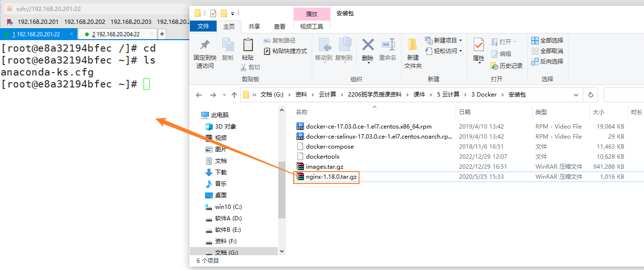Click the Pin to Quick Access icon
The width and height of the screenshot is (644, 270).
tap(205, 45)
